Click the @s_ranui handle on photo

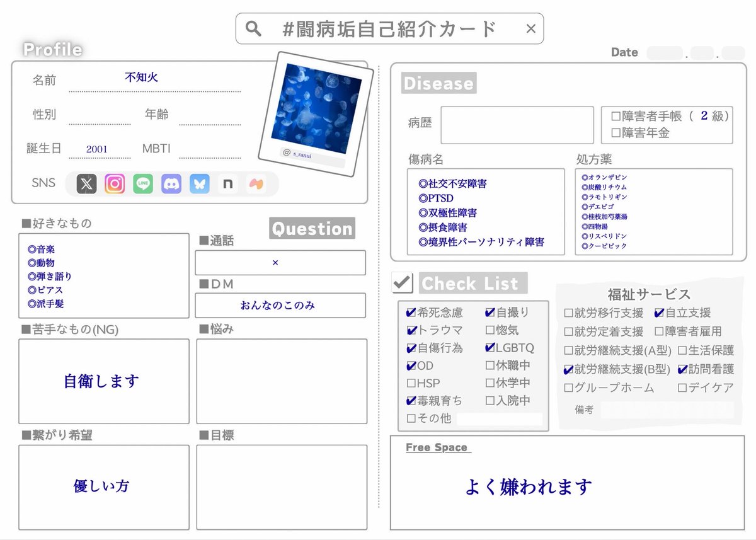[298, 153]
